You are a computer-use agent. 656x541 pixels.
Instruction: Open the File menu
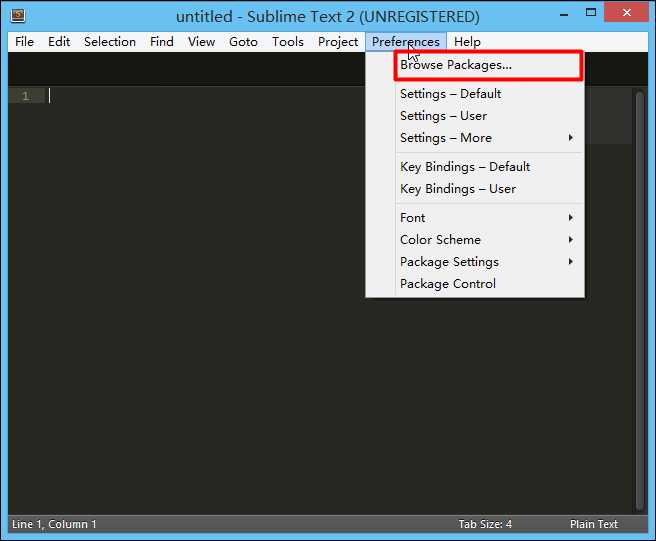tap(24, 42)
